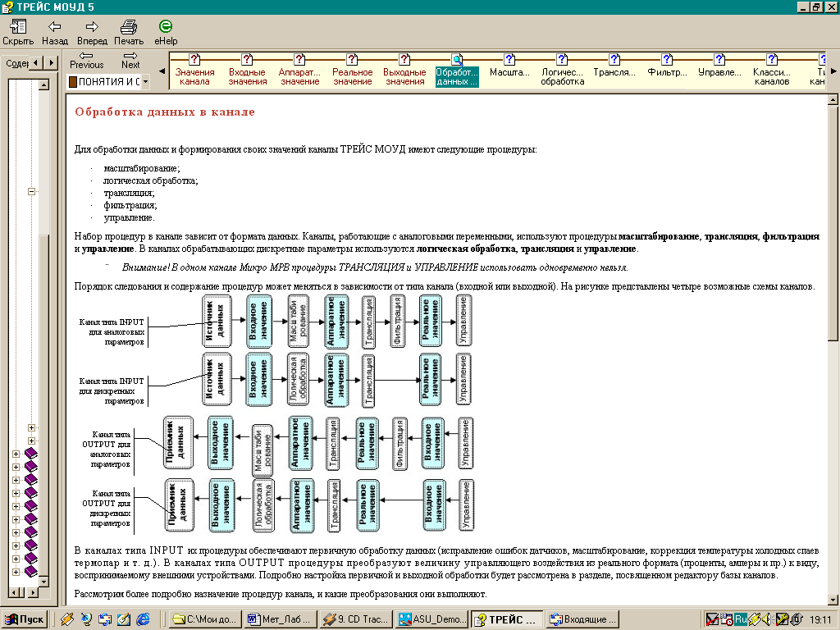Click the help content's scroll-up arrow
Viewport: 840px width, 630px height.
833,99
